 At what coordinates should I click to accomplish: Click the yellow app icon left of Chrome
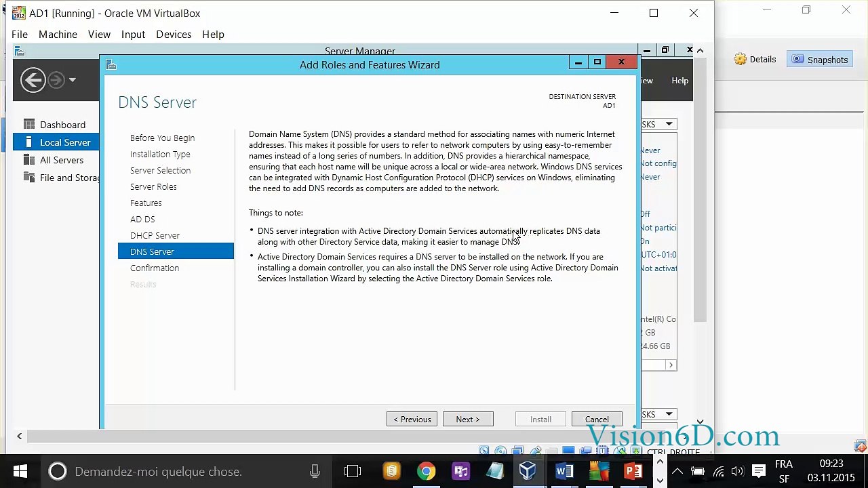pyautogui.click(x=391, y=472)
